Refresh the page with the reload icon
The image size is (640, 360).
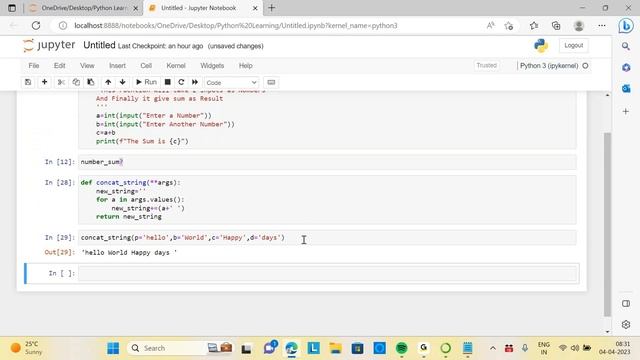(36, 26)
